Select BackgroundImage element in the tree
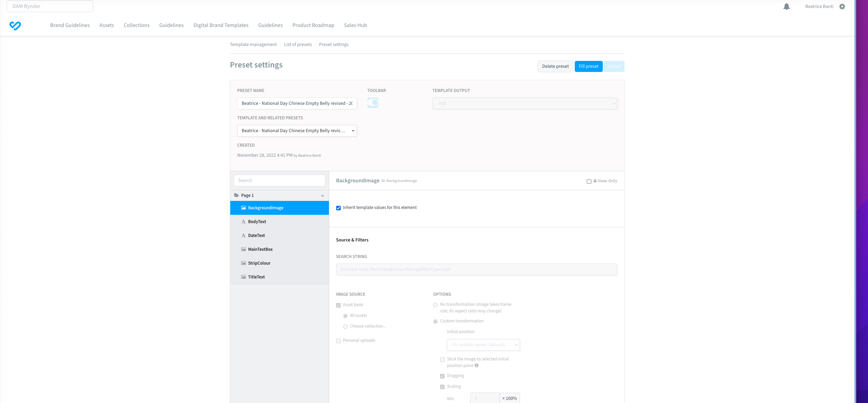This screenshot has height=403, width=868. (279, 208)
